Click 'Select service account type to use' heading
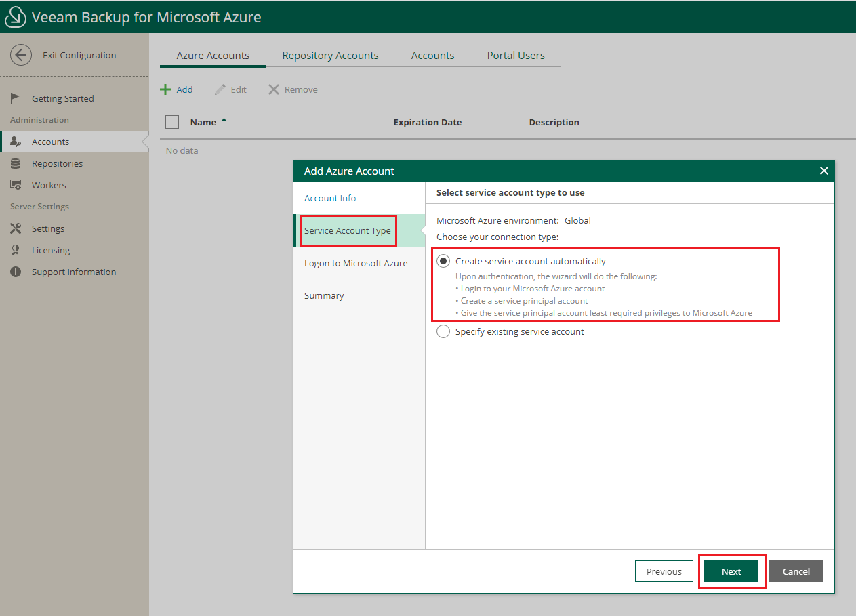Image resolution: width=856 pixels, height=616 pixels. tap(510, 192)
